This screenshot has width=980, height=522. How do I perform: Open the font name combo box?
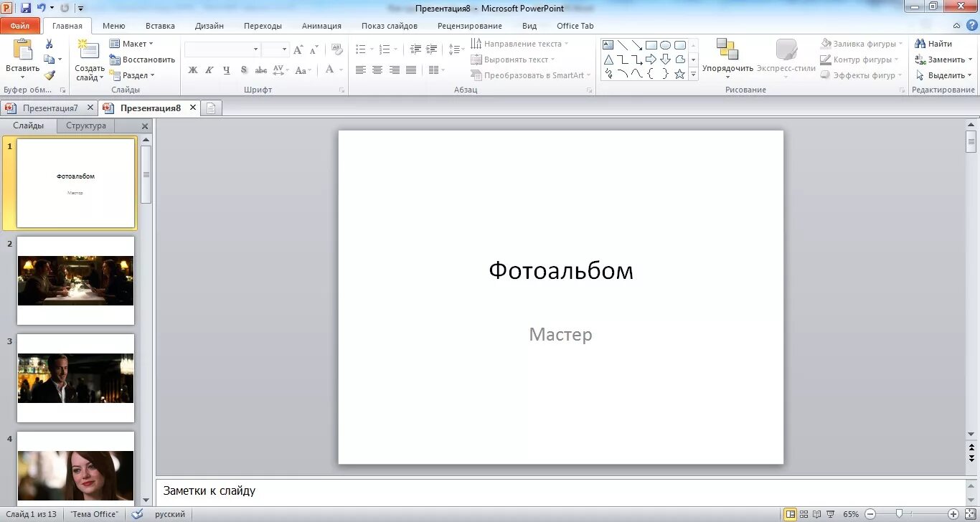point(222,49)
